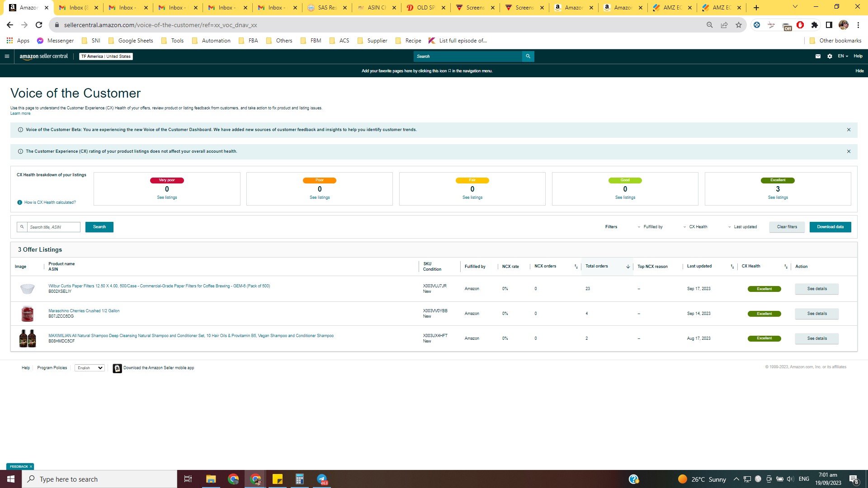Switch to the ASIN Cl browser tab
Screen dimensions: 868x488
pos(377,8)
